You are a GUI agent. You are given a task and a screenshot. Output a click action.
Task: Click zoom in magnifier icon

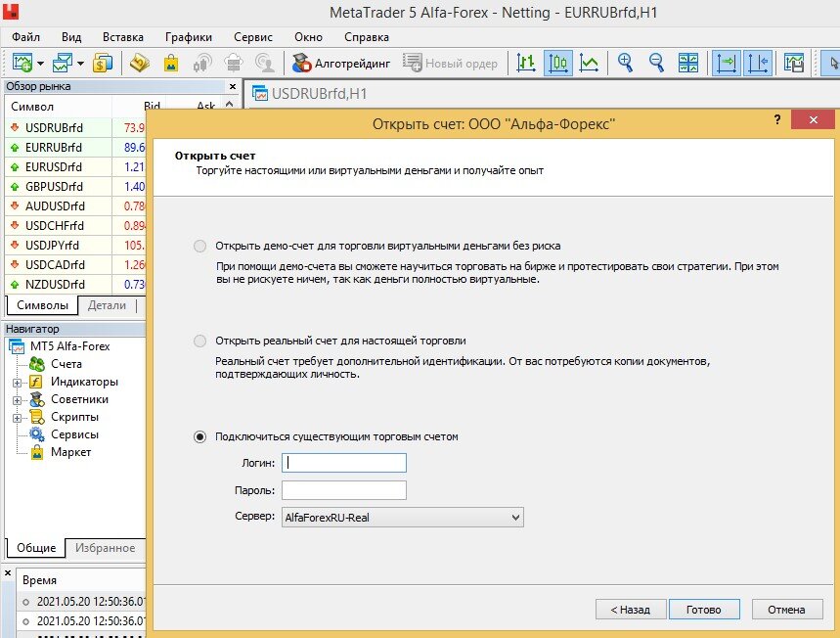point(625,63)
